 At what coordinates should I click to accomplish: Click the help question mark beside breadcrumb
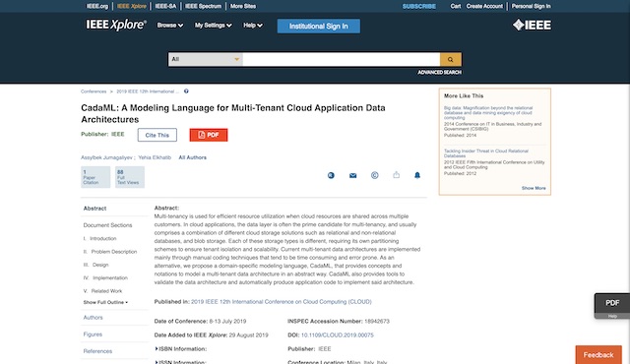[186, 91]
